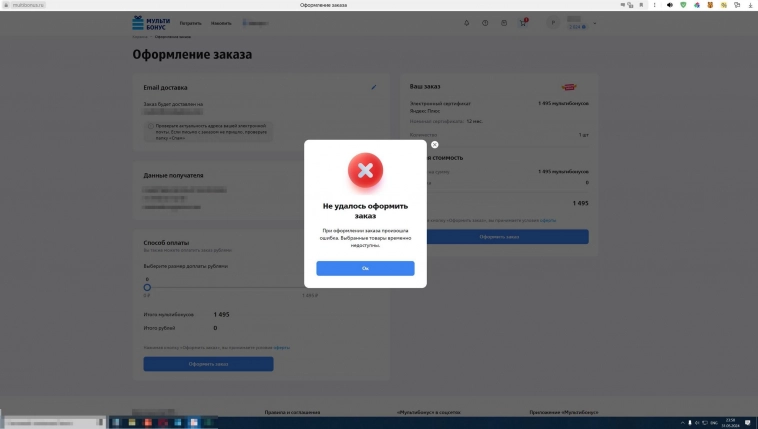Click the help question mark icon
The width and height of the screenshot is (758, 429).
[485, 23]
